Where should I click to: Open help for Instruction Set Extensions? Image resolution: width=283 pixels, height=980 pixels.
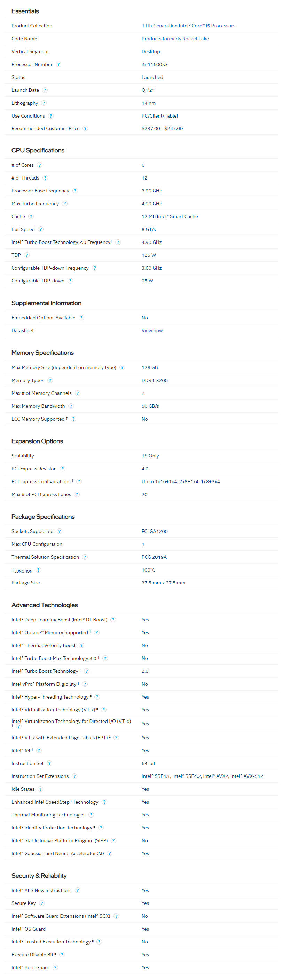click(74, 776)
